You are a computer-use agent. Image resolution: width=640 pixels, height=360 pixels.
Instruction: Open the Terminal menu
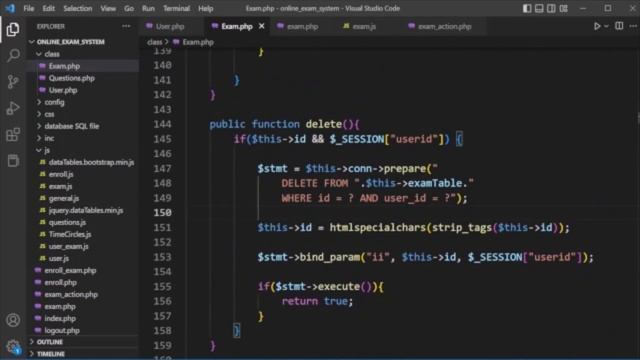tap(176, 8)
